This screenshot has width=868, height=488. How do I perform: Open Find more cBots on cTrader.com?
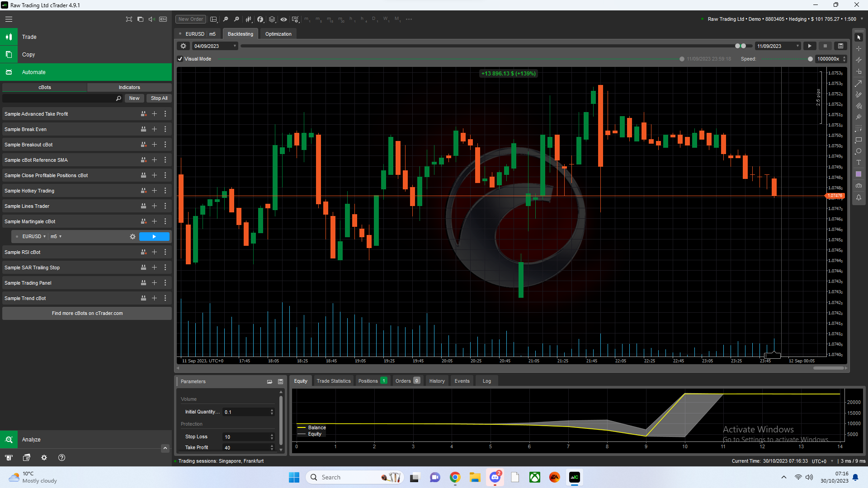click(87, 313)
